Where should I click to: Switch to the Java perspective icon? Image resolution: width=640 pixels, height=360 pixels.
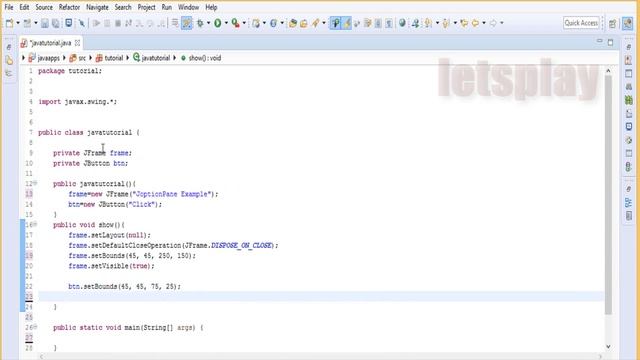click(627, 23)
